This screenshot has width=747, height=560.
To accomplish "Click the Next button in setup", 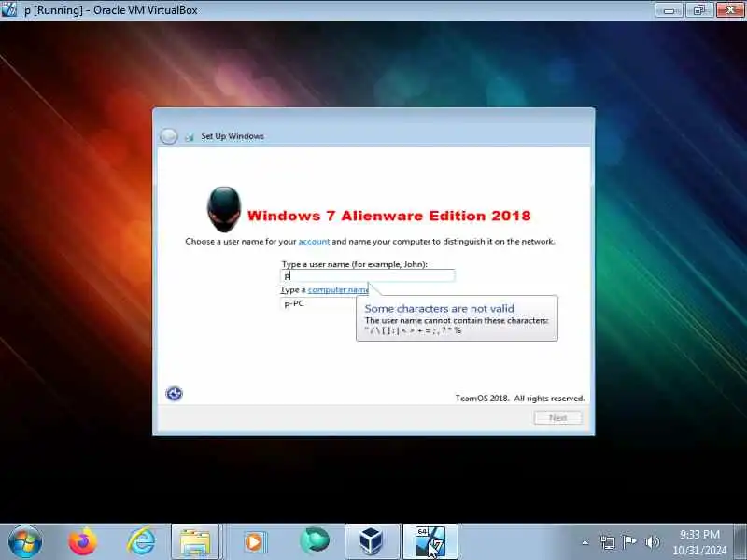I will [557, 417].
